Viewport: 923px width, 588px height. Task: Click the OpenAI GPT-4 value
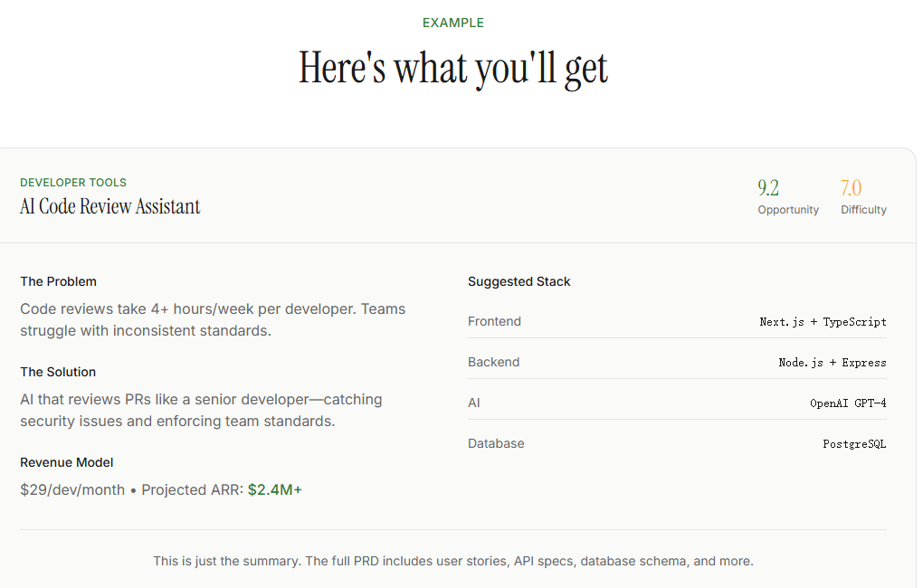click(x=848, y=403)
